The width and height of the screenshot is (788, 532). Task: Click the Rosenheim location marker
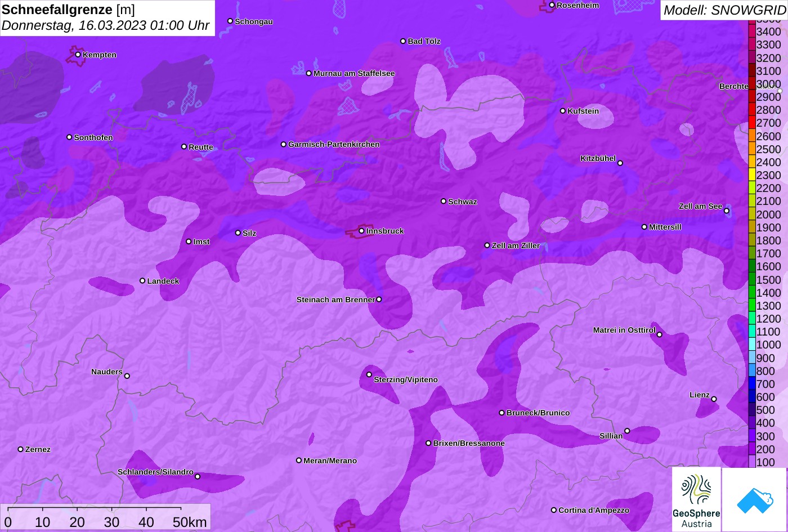point(552,5)
